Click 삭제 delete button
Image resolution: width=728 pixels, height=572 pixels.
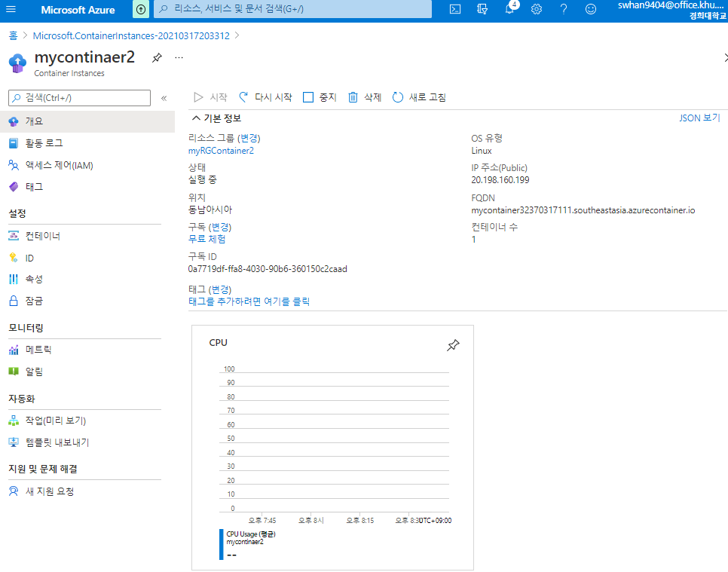click(x=365, y=97)
